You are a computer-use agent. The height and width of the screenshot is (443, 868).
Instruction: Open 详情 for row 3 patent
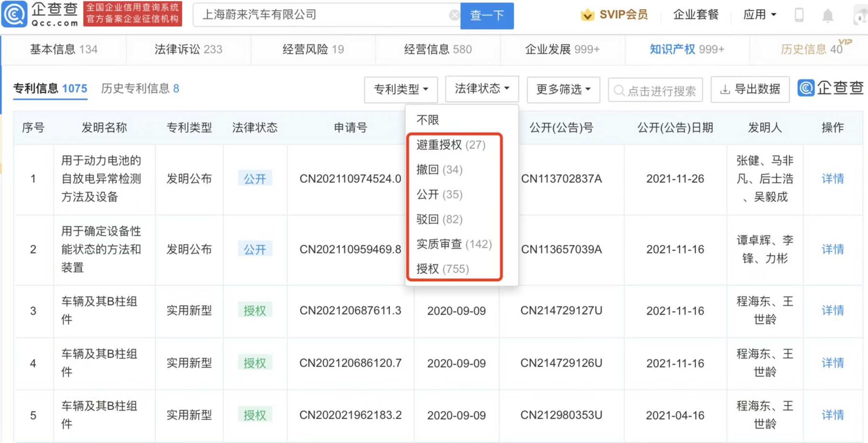click(x=833, y=310)
